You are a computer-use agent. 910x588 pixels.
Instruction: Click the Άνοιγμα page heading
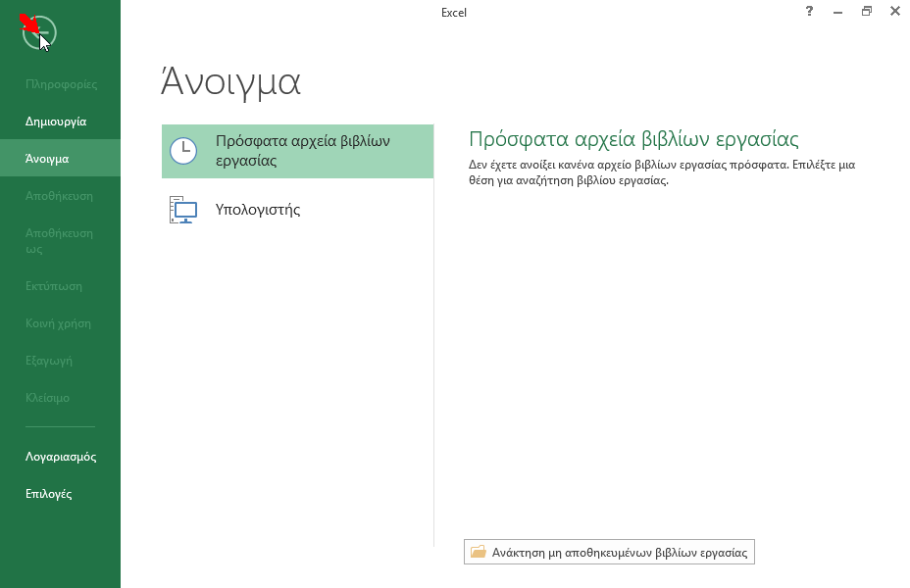point(230,81)
